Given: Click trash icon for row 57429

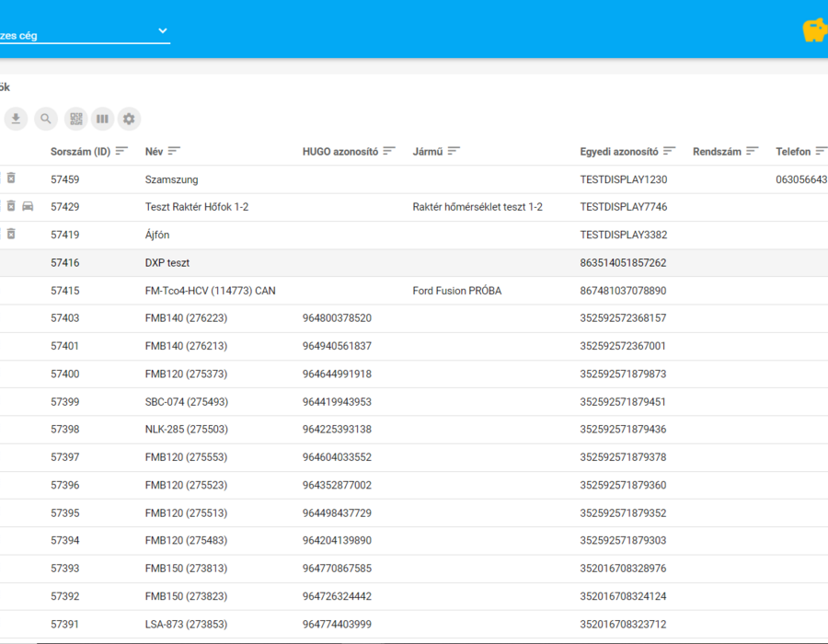Looking at the screenshot, I should click(11, 206).
